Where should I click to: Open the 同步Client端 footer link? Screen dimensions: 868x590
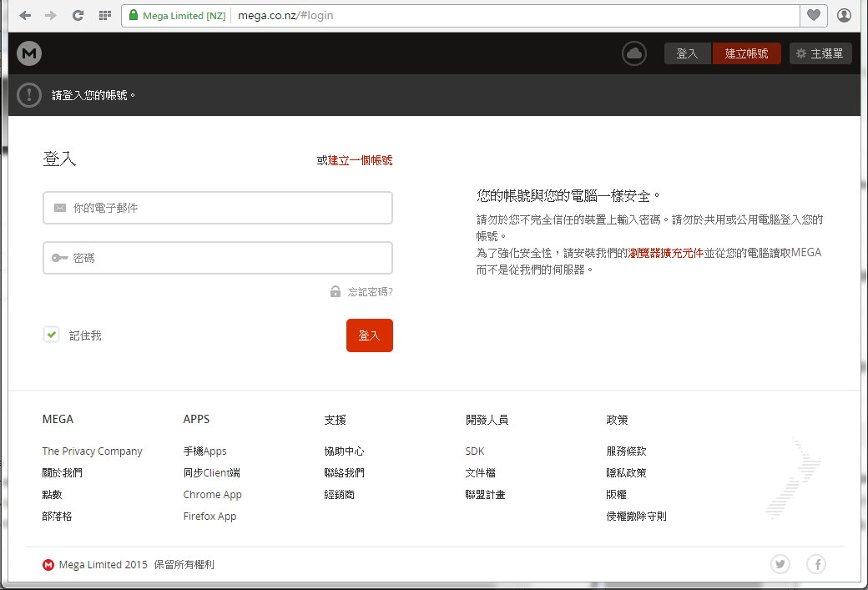tap(211, 472)
